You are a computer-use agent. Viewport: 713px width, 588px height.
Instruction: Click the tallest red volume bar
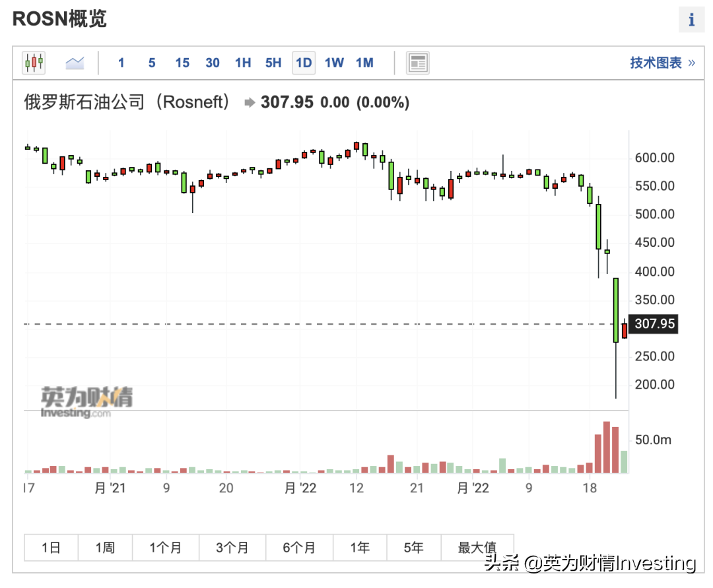607,447
